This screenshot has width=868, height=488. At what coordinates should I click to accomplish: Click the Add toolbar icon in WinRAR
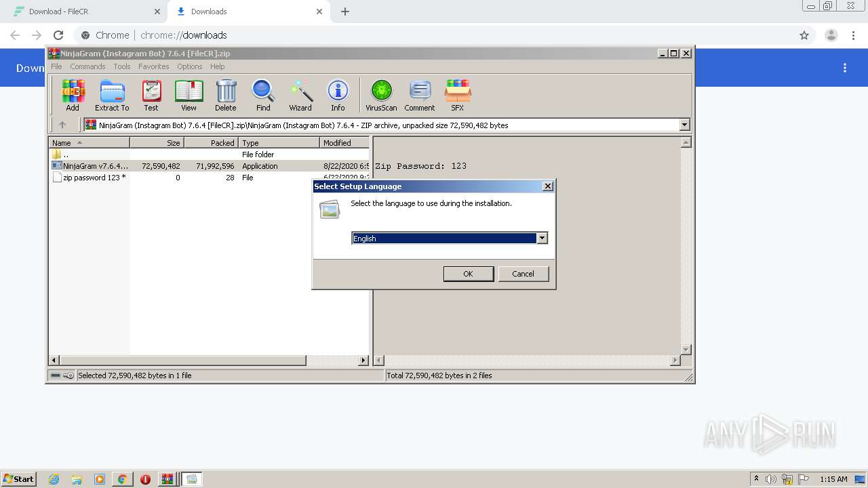73,95
